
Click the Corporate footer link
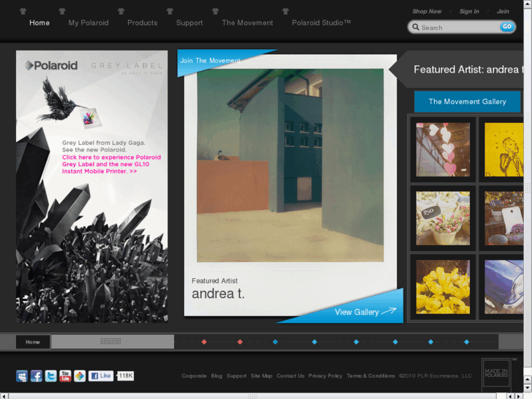(194, 376)
